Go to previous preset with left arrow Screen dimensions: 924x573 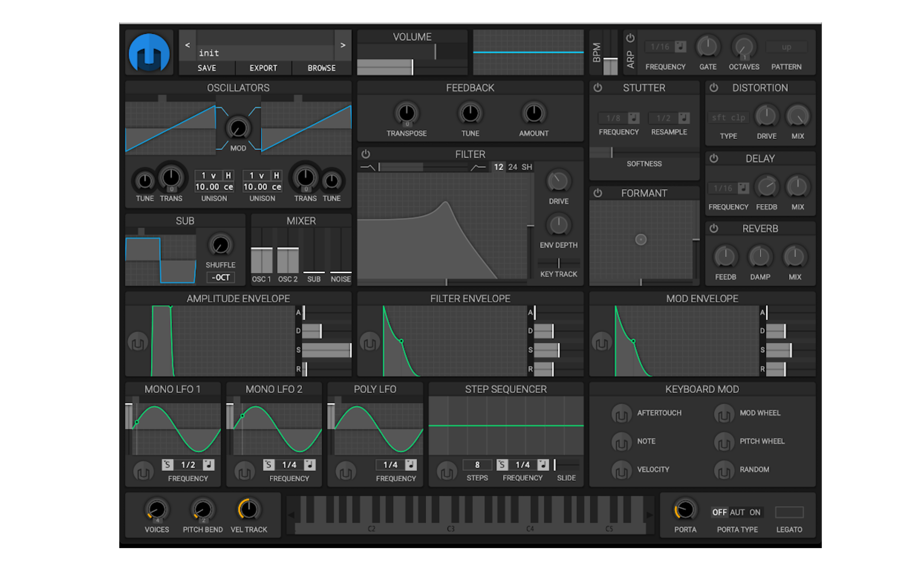(188, 45)
